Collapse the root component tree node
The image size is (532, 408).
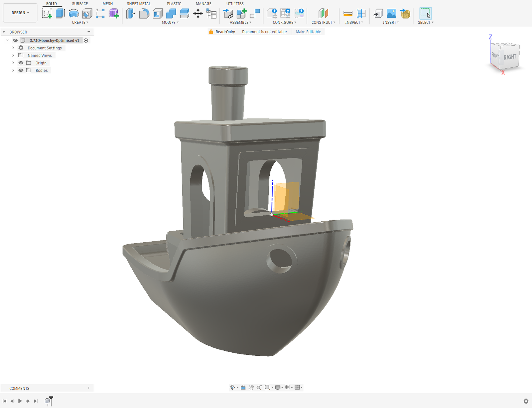point(8,40)
